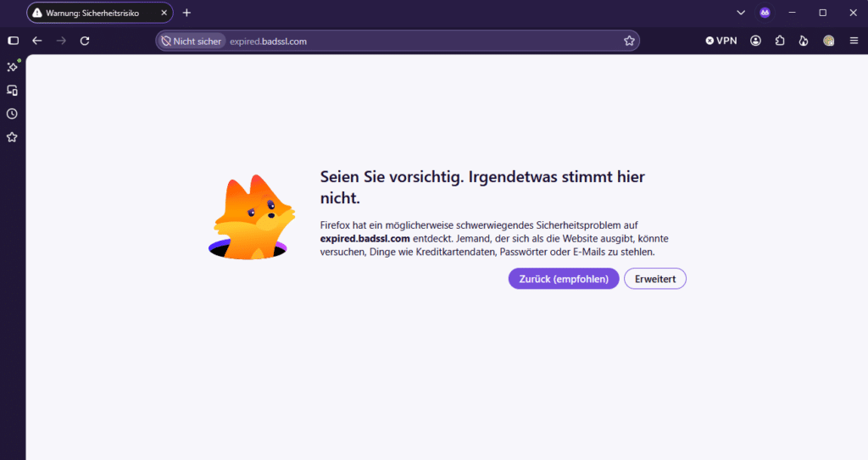Toggle the sidebar panel icon beside the back arrow
Image resolution: width=868 pixels, height=460 pixels.
click(14, 41)
